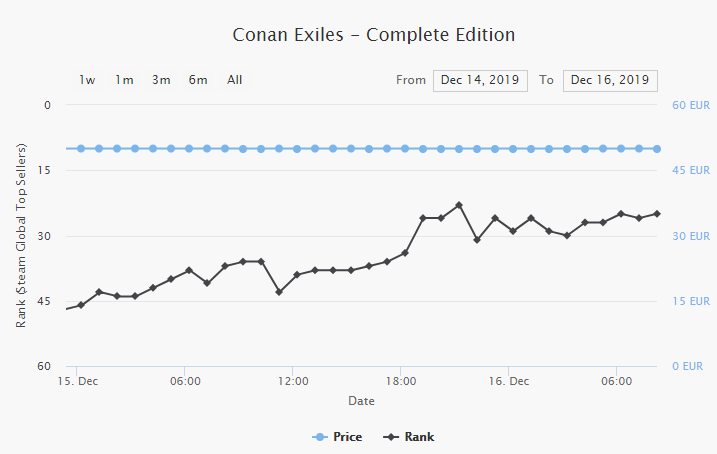Open the To date field
Image resolution: width=717 pixels, height=454 pixels.
(x=610, y=80)
